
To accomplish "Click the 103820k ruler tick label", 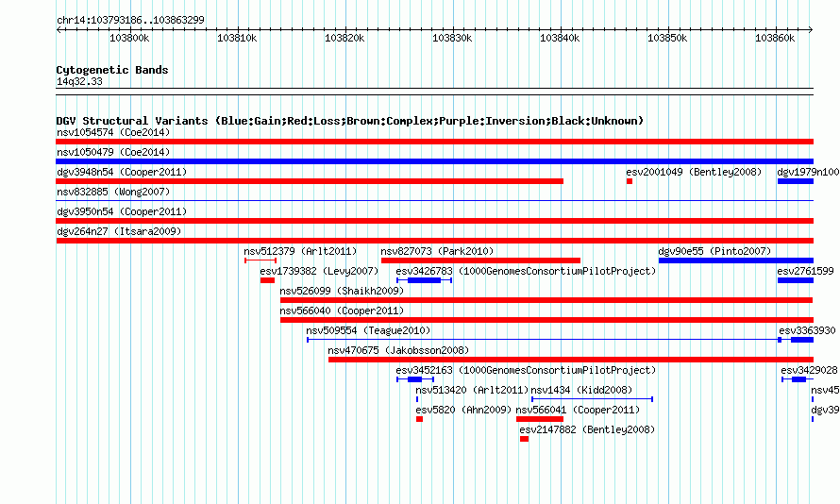I will [344, 38].
